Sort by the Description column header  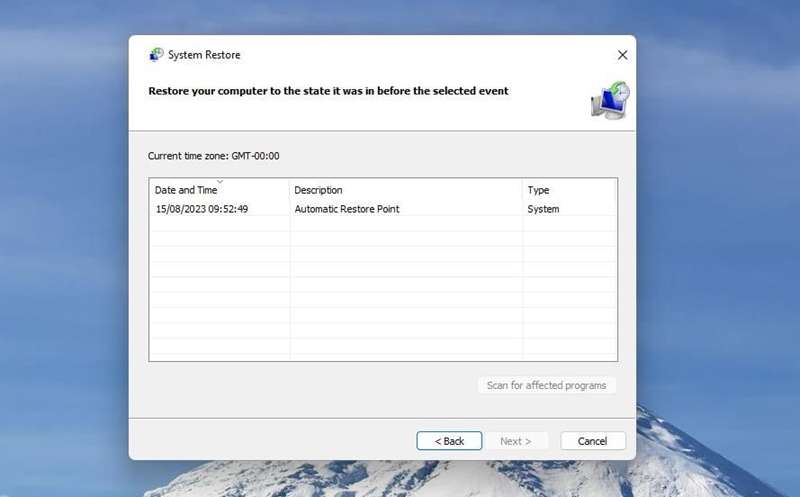pos(406,190)
